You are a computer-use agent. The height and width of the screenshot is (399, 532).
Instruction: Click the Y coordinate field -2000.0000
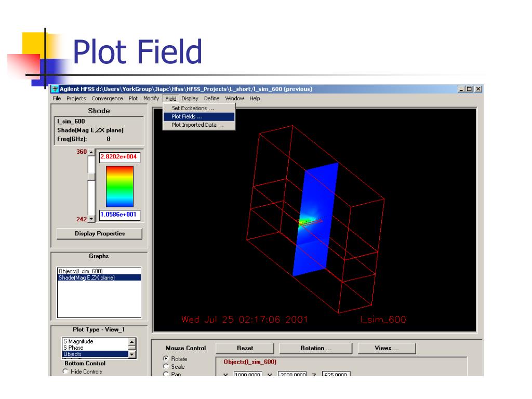[x=292, y=374]
